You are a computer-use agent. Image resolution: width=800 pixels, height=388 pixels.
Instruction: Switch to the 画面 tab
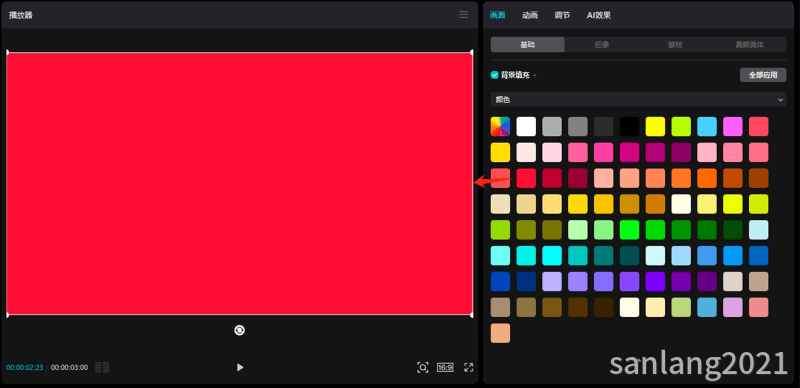pyautogui.click(x=497, y=15)
